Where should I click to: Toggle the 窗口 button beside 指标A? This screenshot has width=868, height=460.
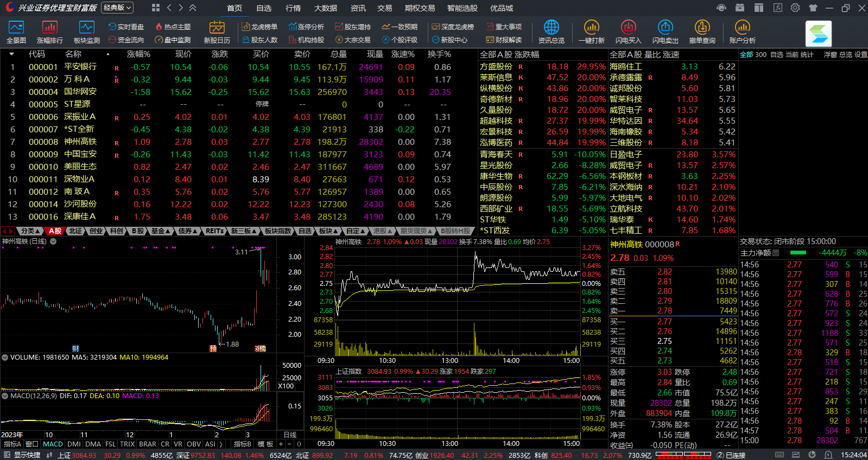point(32,444)
